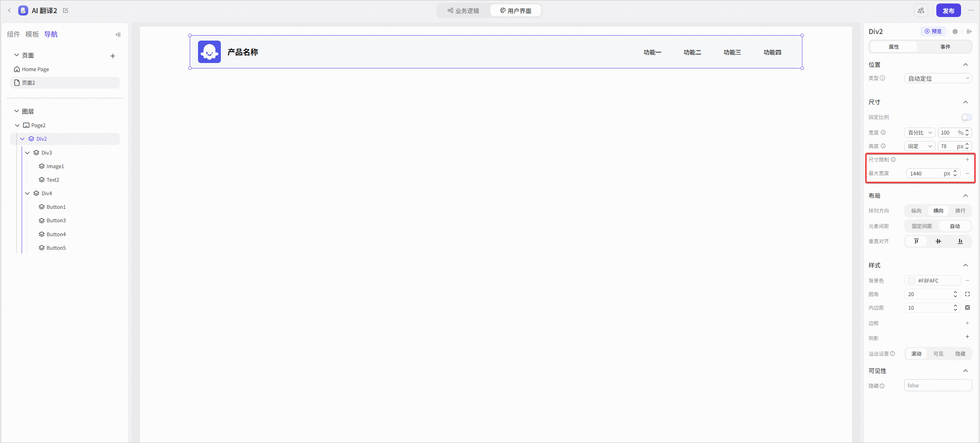Screen dimensions: 980x443
Task: Switch to the 事件 tab
Action: pos(945,47)
